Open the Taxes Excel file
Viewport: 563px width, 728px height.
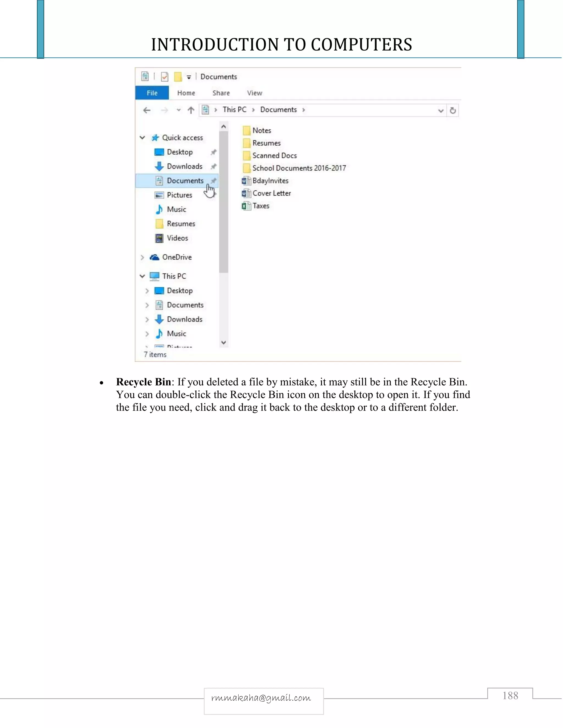pos(261,206)
